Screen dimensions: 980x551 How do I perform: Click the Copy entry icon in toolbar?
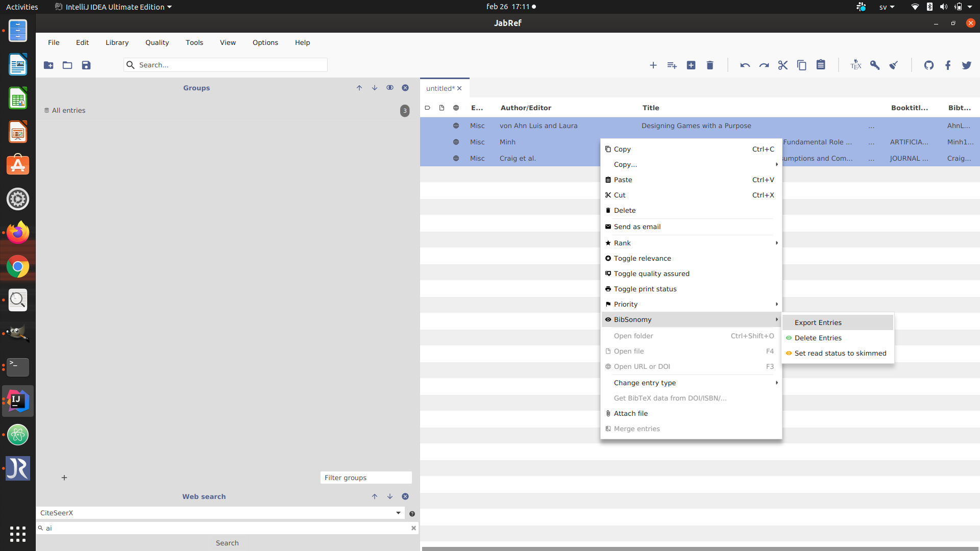coord(802,65)
